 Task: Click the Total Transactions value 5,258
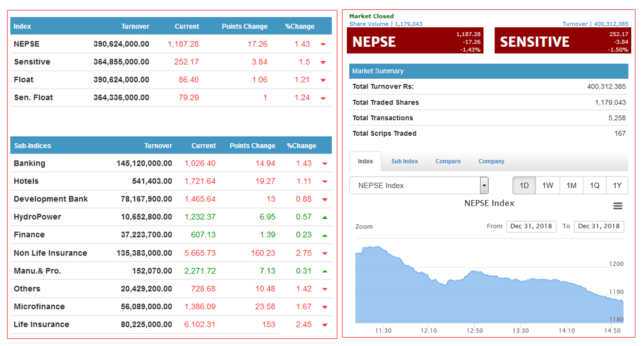617,118
